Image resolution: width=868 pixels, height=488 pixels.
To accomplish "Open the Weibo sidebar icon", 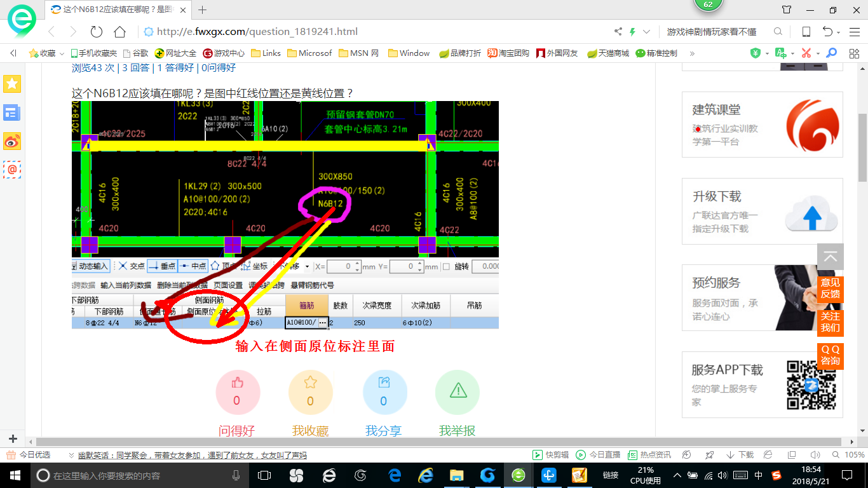I will click(x=12, y=141).
